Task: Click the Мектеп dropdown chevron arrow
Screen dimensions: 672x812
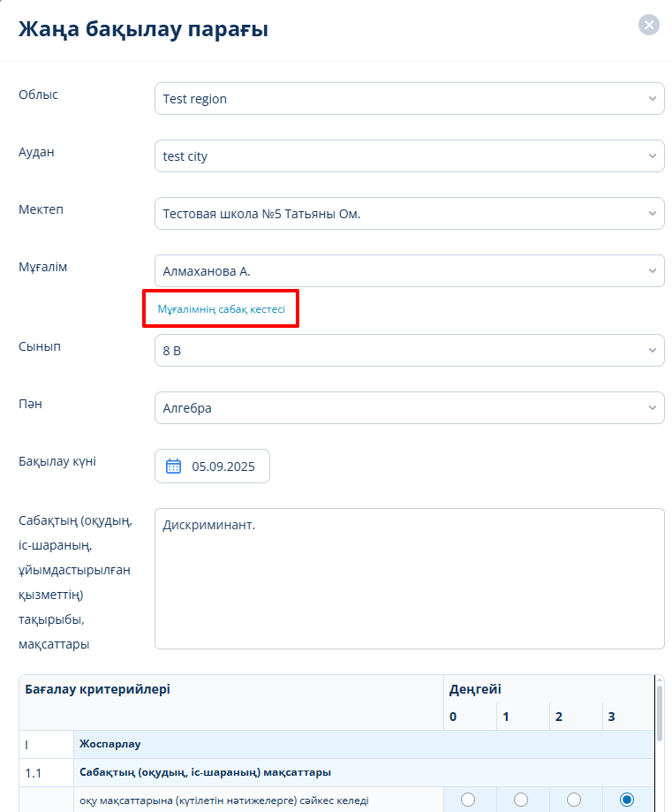Action: point(652,214)
